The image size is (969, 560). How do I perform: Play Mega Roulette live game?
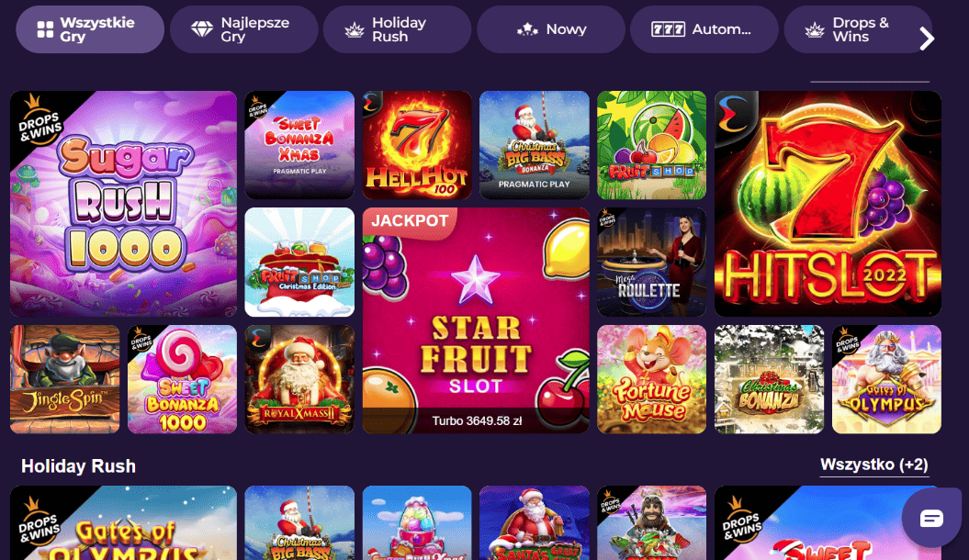651,263
